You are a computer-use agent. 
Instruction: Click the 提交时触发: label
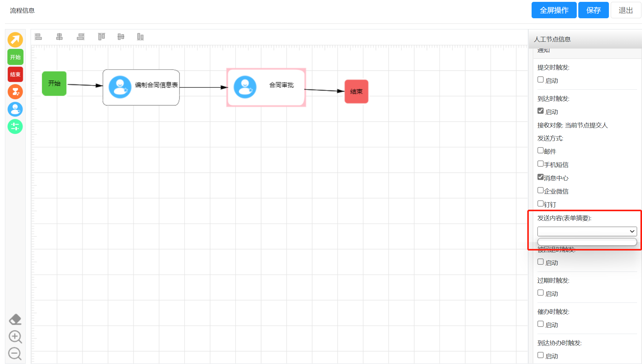tap(553, 67)
